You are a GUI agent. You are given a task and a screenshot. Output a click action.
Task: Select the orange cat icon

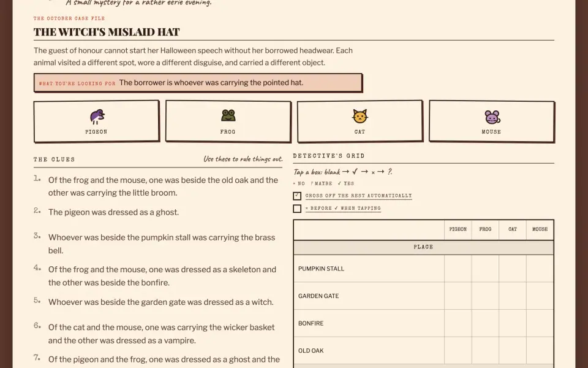(360, 116)
